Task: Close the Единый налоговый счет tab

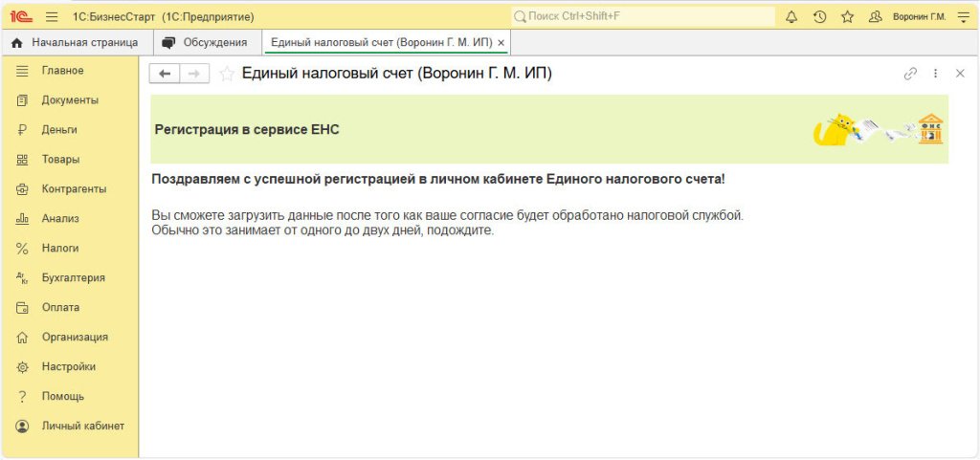Action: tap(501, 43)
